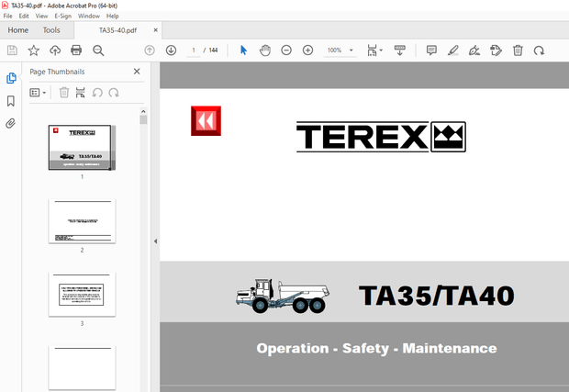Choose the Selection arrow tool
The width and height of the screenshot is (569, 392).
243,50
